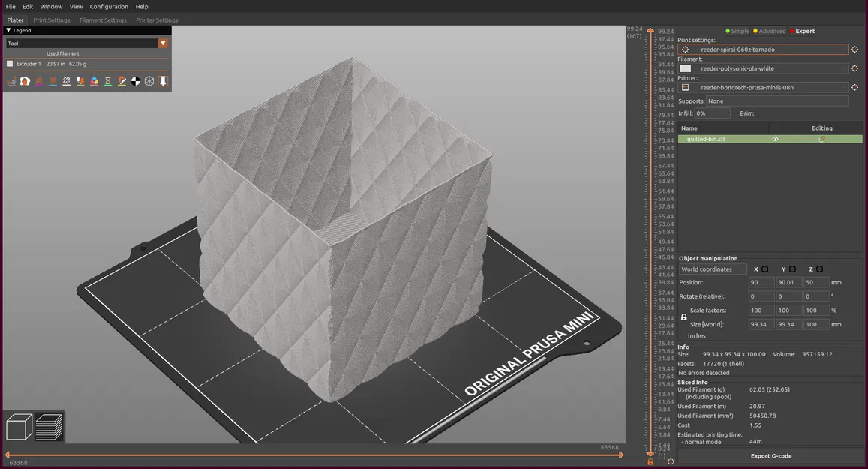The height and width of the screenshot is (469, 868).
Task: Toggle the travel moves icon in the legend toolbar
Action: [x=11, y=80]
